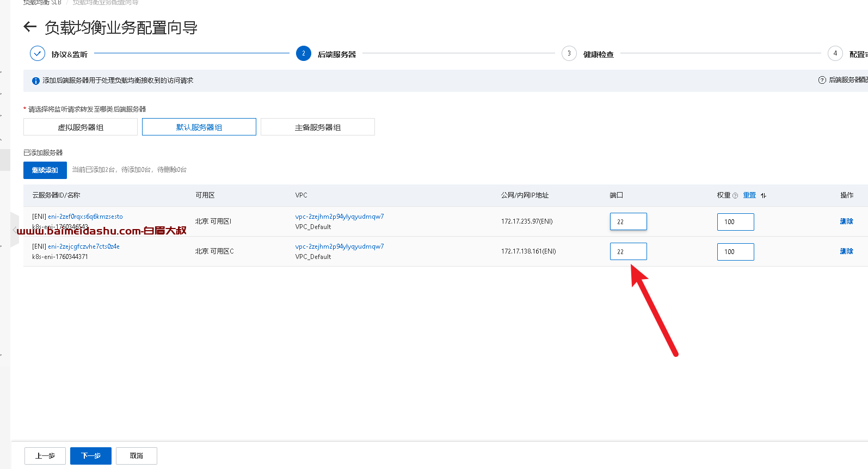Go to the 后端服务器 step tab
The height and width of the screenshot is (469, 868).
336,54
